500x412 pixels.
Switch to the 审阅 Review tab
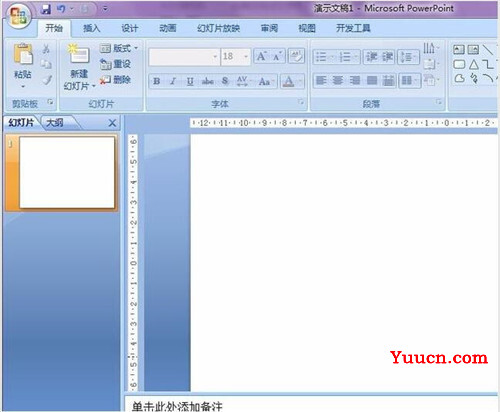[x=269, y=28]
